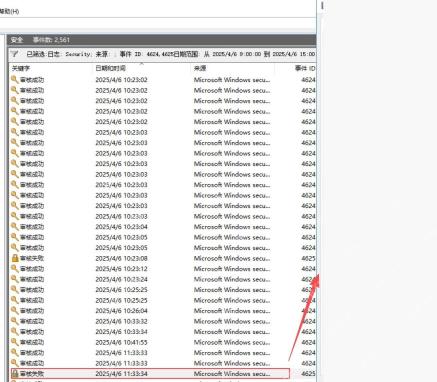Click the key icon of the 10:26:04 row

tap(14, 311)
